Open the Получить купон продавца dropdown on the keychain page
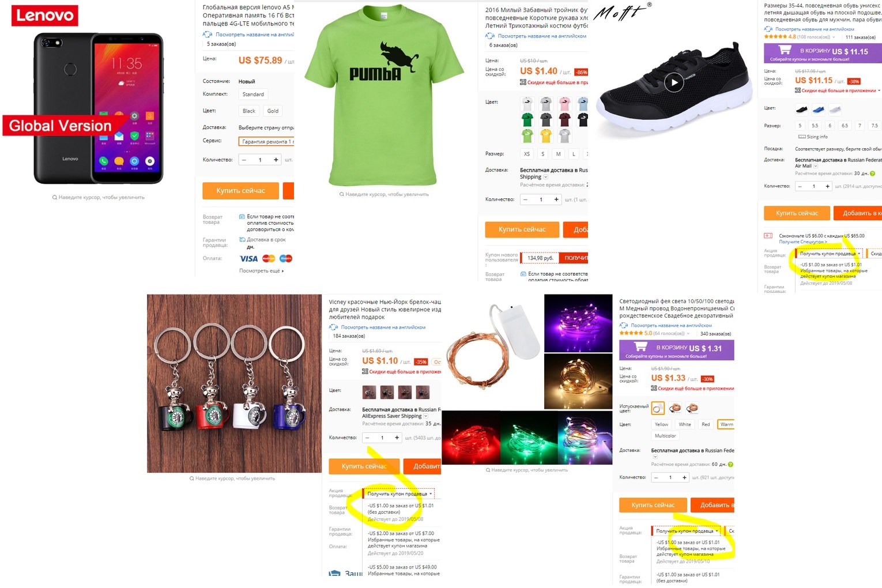This screenshot has height=588, width=882. click(399, 494)
